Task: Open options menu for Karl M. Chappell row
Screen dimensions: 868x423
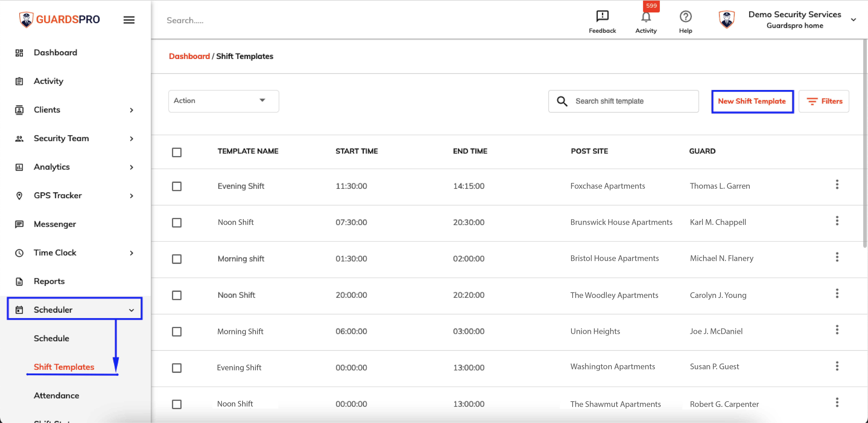Action: tap(837, 221)
